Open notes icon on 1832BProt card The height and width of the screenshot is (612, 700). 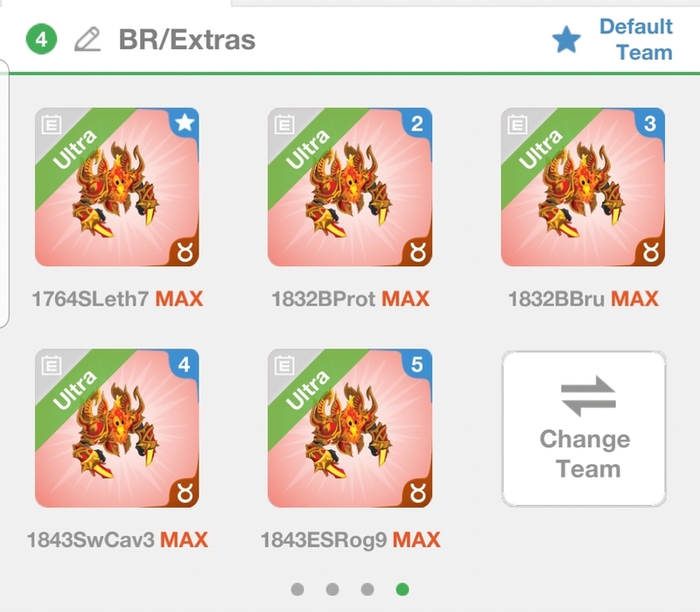click(284, 124)
